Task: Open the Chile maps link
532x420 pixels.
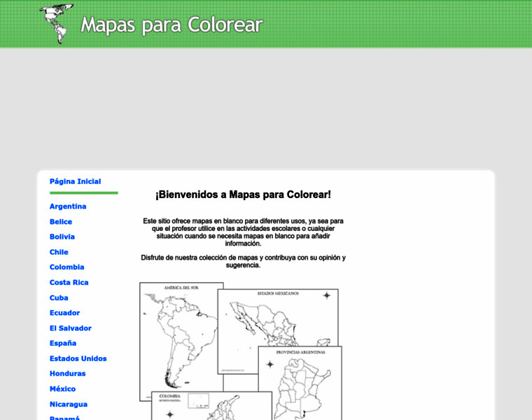Action: pyautogui.click(x=59, y=252)
